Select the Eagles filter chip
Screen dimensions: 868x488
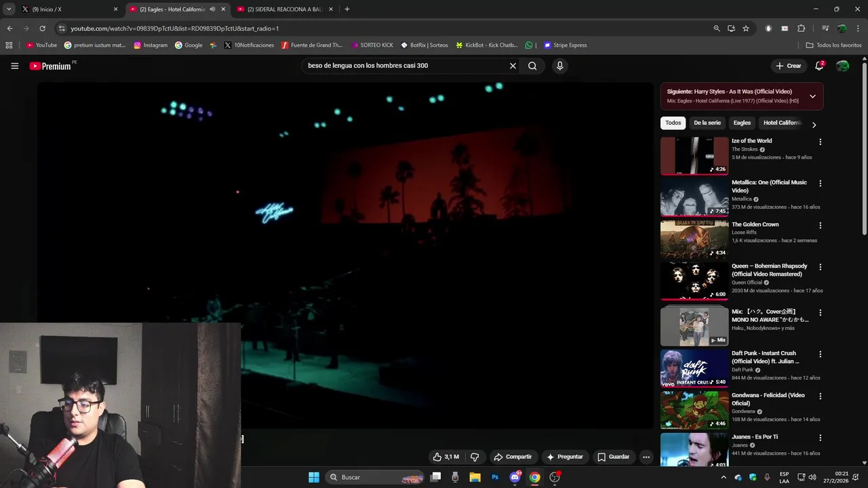[742, 123]
